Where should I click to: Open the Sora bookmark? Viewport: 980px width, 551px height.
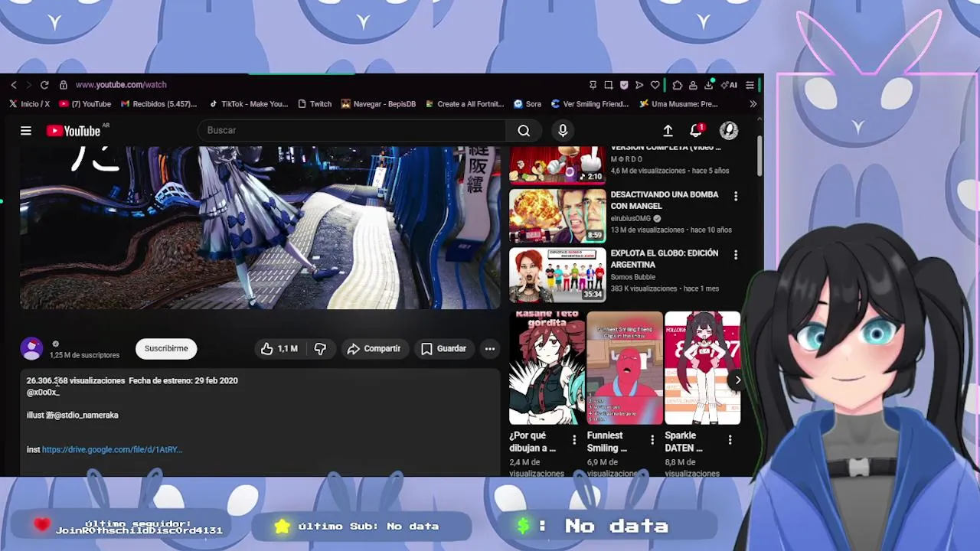[x=528, y=104]
